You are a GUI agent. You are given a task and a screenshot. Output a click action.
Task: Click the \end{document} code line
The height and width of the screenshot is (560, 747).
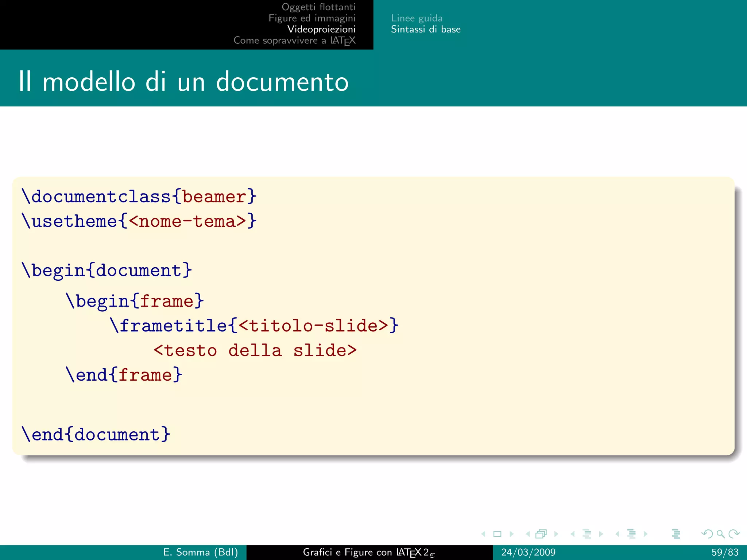click(x=96, y=435)
